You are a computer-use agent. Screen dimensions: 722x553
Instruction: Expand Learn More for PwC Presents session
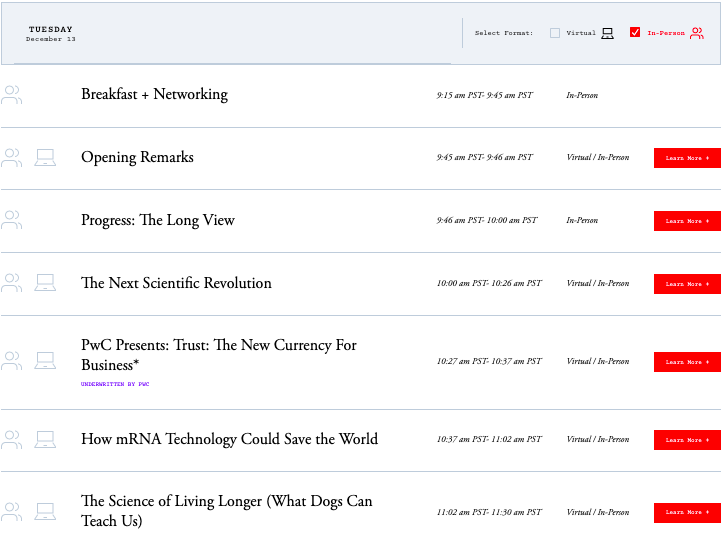coord(687,362)
